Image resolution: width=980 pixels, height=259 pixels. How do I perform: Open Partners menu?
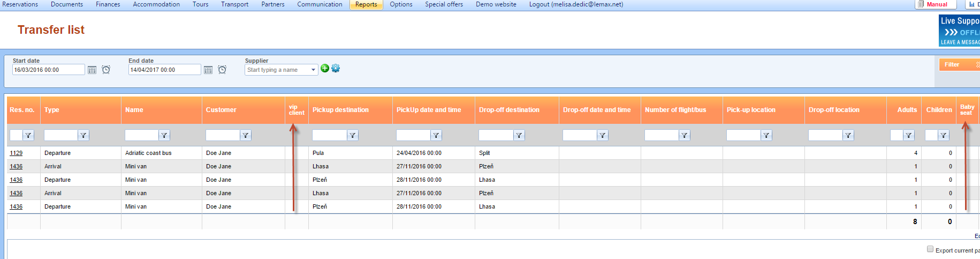tap(273, 4)
